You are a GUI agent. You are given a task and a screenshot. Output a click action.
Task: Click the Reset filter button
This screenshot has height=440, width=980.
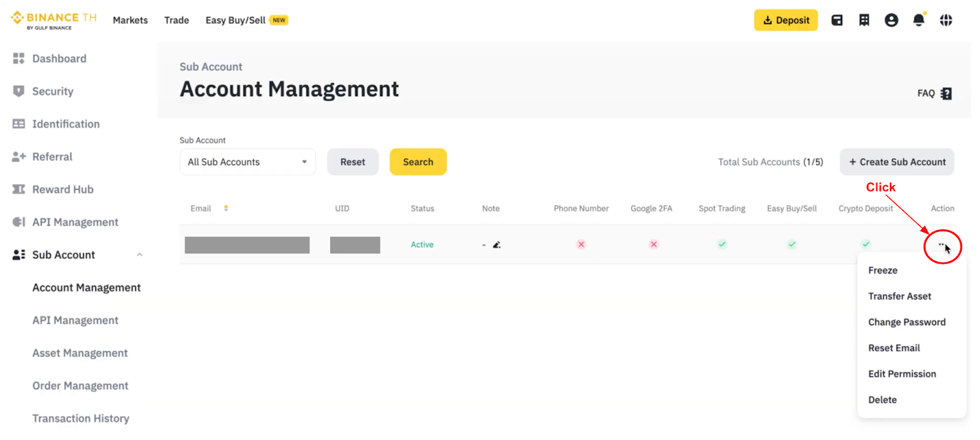(352, 162)
